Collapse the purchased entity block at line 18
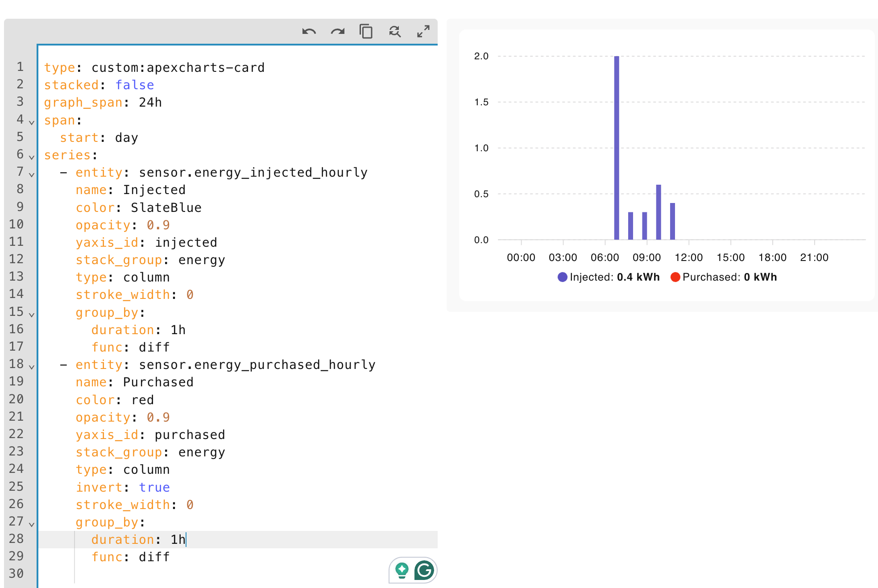The image size is (878, 588). coord(32,367)
